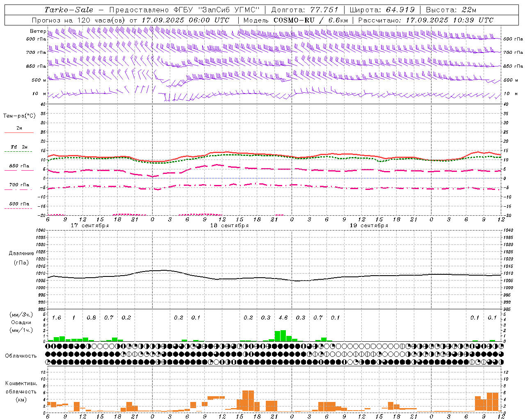
Task: Click the date label "17 сентября"
Action: [x=90, y=226]
